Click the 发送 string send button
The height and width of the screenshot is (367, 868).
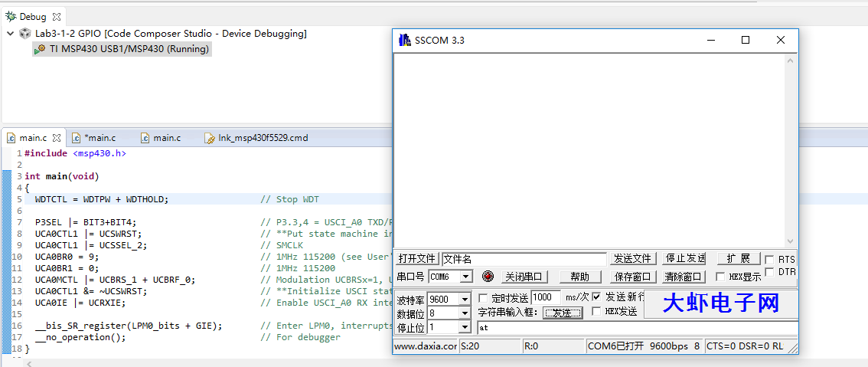pos(562,313)
